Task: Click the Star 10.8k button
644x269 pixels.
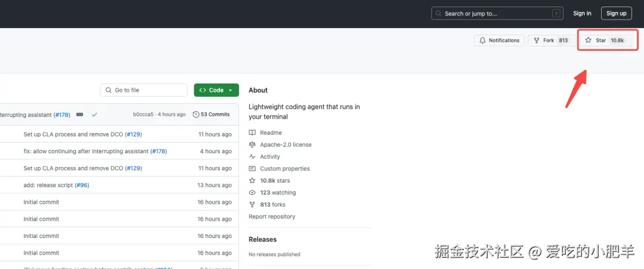Action: [x=605, y=40]
